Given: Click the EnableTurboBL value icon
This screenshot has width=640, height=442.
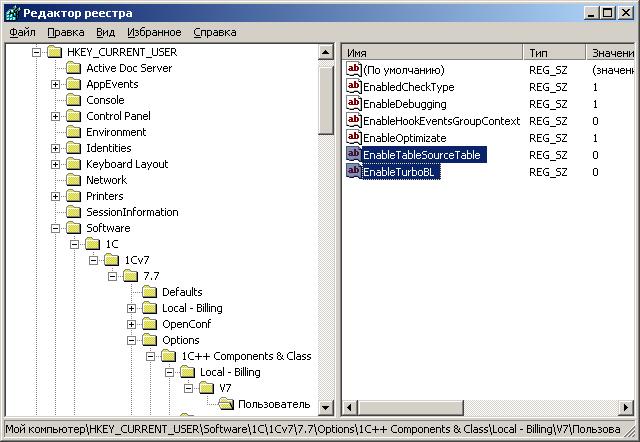Looking at the screenshot, I should [x=354, y=172].
